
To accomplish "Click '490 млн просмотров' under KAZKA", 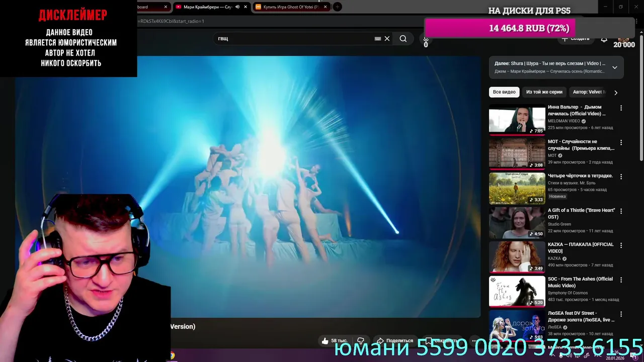I will tap(567, 265).
